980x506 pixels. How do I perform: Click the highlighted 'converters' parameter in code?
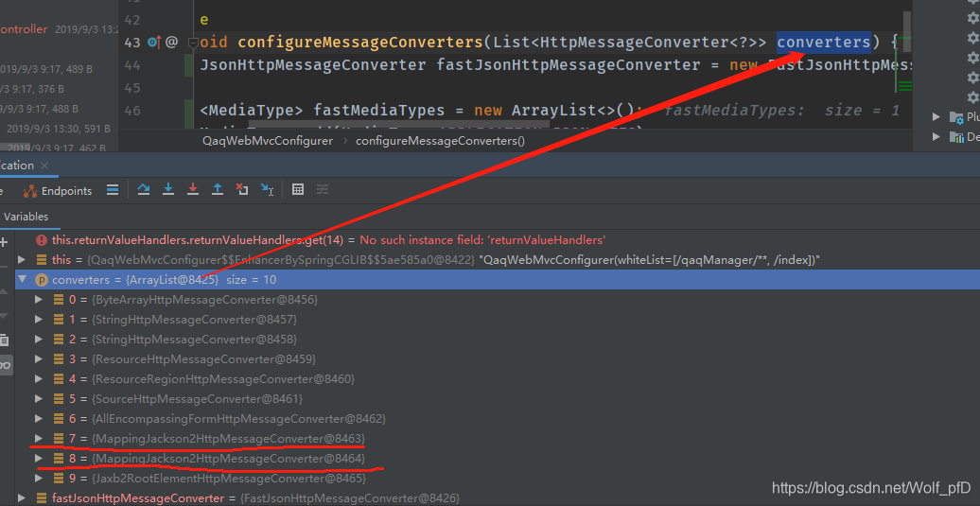[x=824, y=43]
